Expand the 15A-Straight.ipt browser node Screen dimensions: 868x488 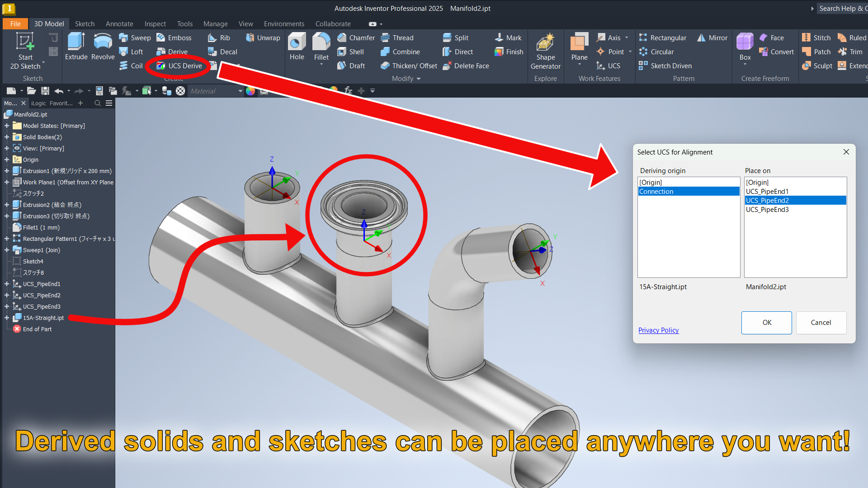[x=7, y=318]
